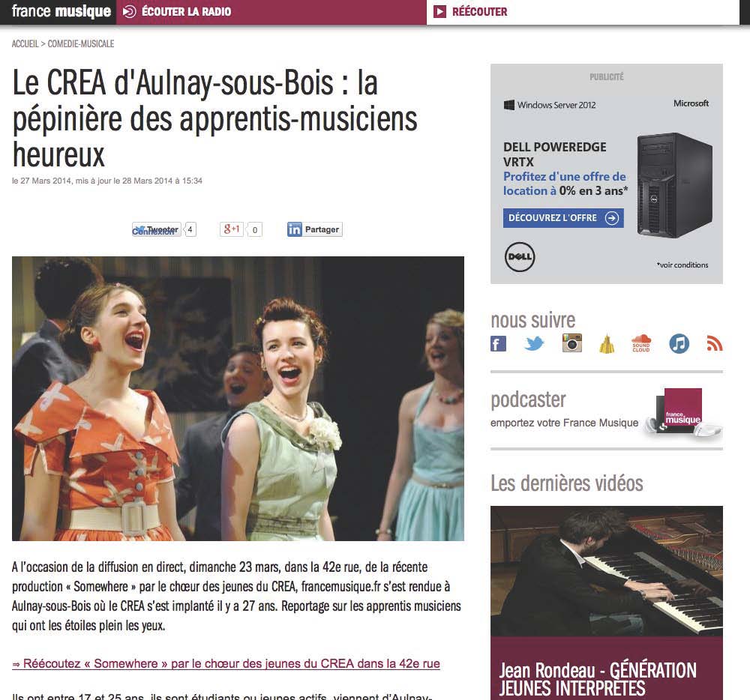Click the Google +1 button

click(x=232, y=229)
